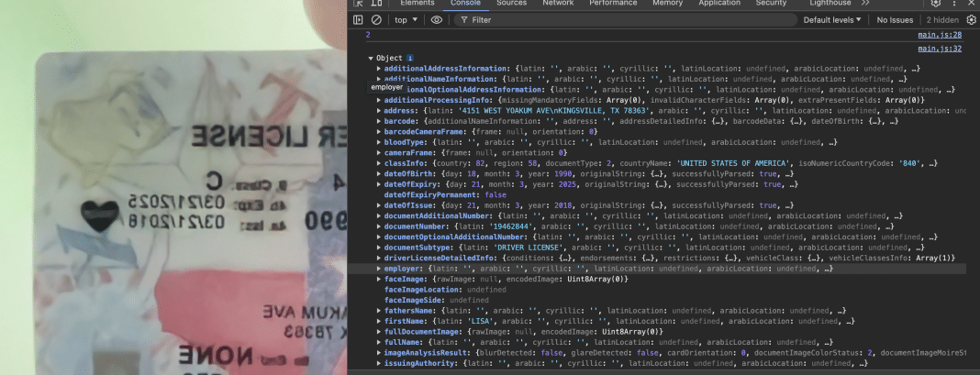This screenshot has width=980, height=375.
Task: Expand the additionalProcessingInfo property
Action: click(x=379, y=100)
